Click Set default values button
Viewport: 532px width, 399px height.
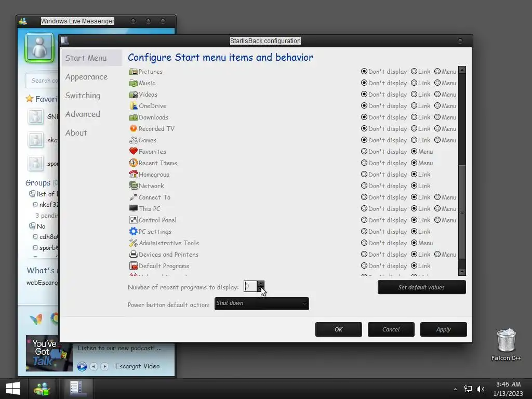pos(421,287)
